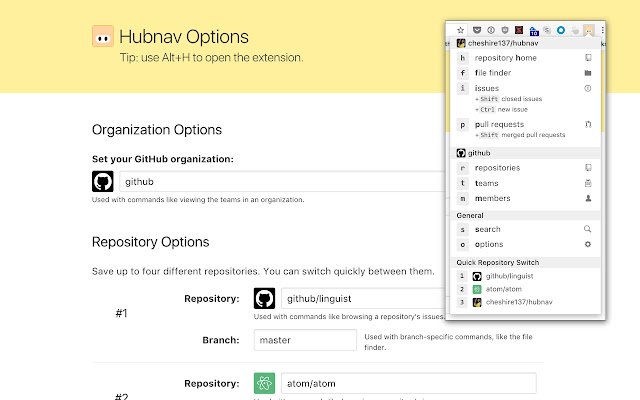Click the Hubnav logo beside the page title

point(102,36)
